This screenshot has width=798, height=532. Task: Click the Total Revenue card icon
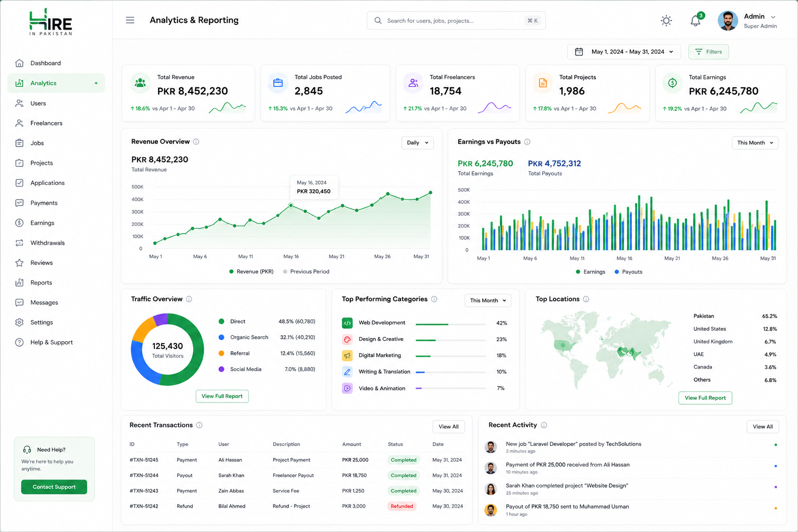pos(140,83)
